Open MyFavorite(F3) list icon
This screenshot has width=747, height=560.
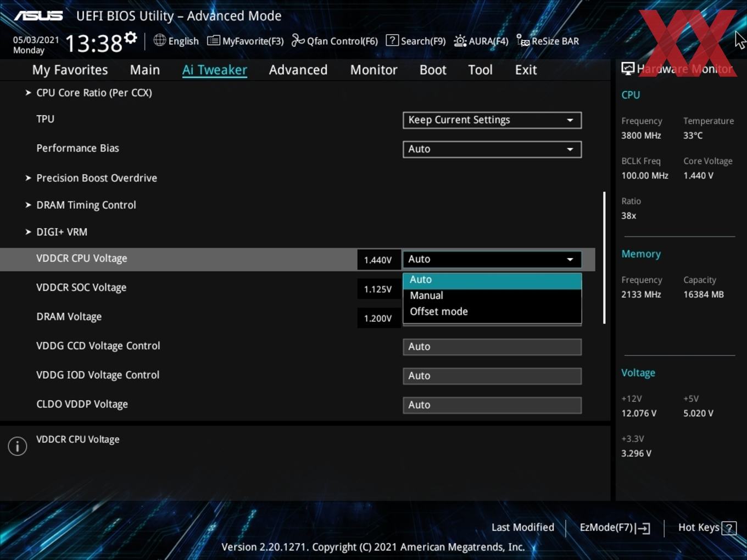[x=214, y=41]
